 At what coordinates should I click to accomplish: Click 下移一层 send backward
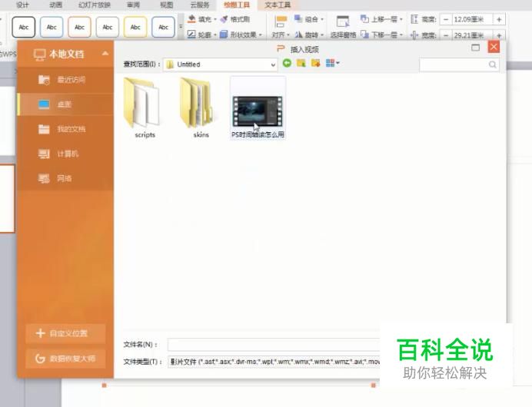381,35
